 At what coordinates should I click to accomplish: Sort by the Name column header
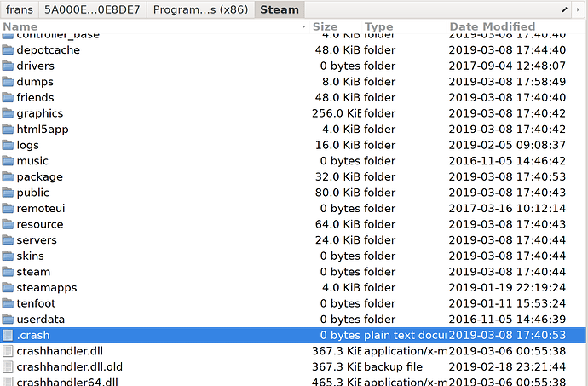click(154, 26)
